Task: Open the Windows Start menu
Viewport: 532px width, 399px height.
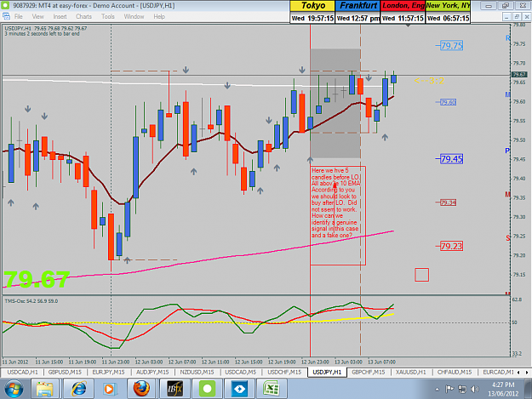Action: [14, 389]
